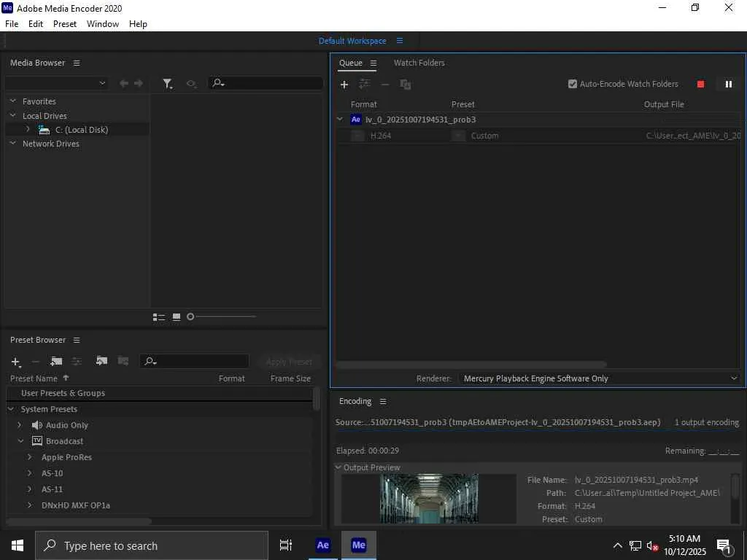The width and height of the screenshot is (747, 560).
Task: Open the Media Browser panel menu icon
Action: point(77,63)
